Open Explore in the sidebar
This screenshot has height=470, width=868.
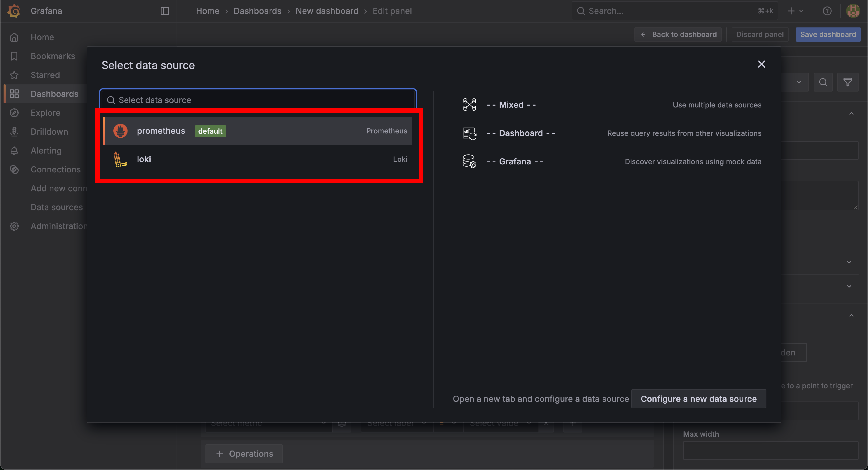[45, 112]
